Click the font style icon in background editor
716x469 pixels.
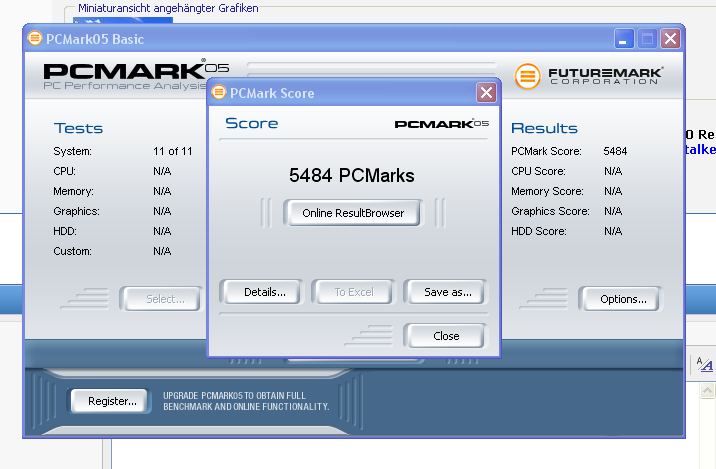tap(704, 364)
